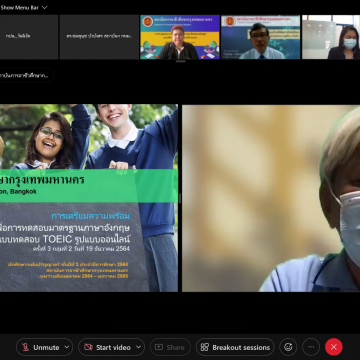Click the shared TOEIC presentation slide
Screen dimensions: 360x360
click(89, 198)
